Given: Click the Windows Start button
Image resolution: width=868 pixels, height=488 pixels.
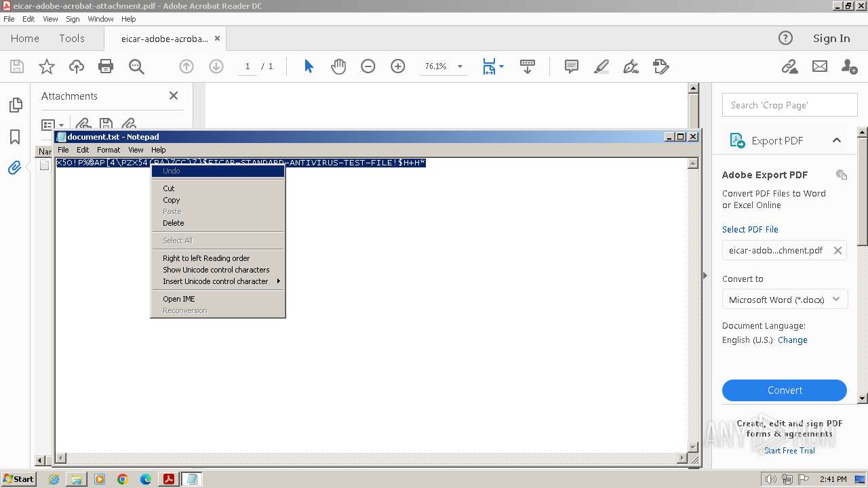Looking at the screenshot, I should [x=18, y=479].
